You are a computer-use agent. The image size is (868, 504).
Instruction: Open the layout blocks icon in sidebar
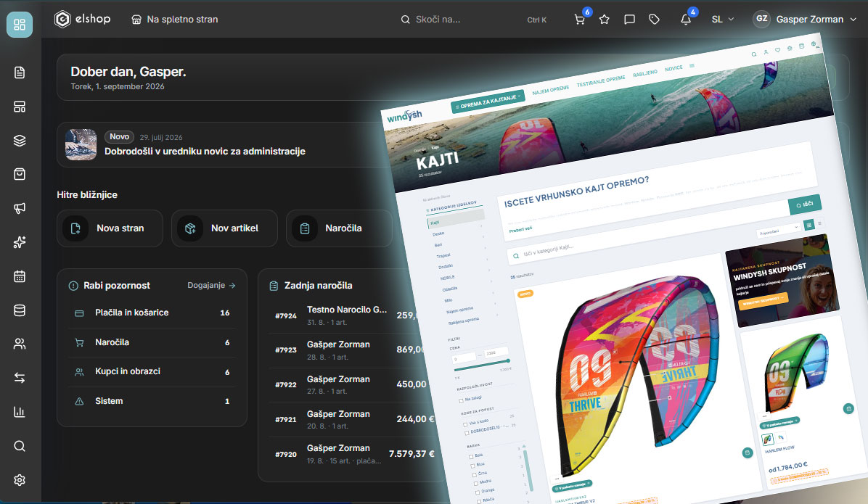[x=20, y=107]
